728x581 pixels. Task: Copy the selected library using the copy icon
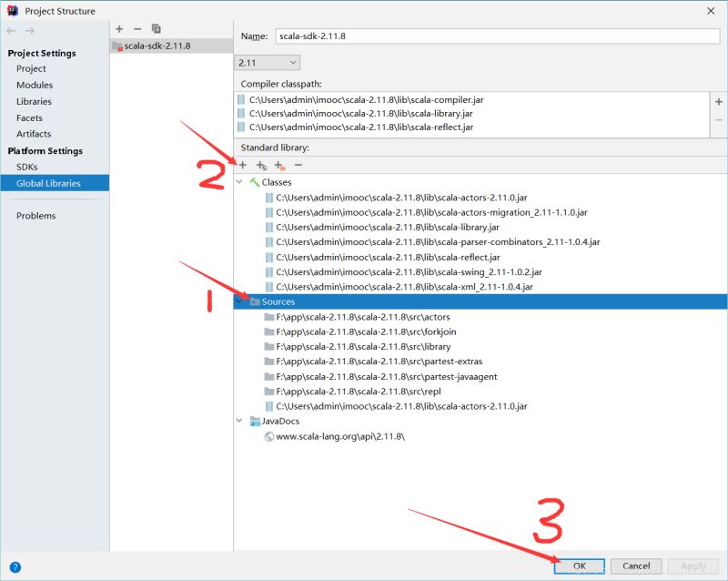[x=156, y=29]
